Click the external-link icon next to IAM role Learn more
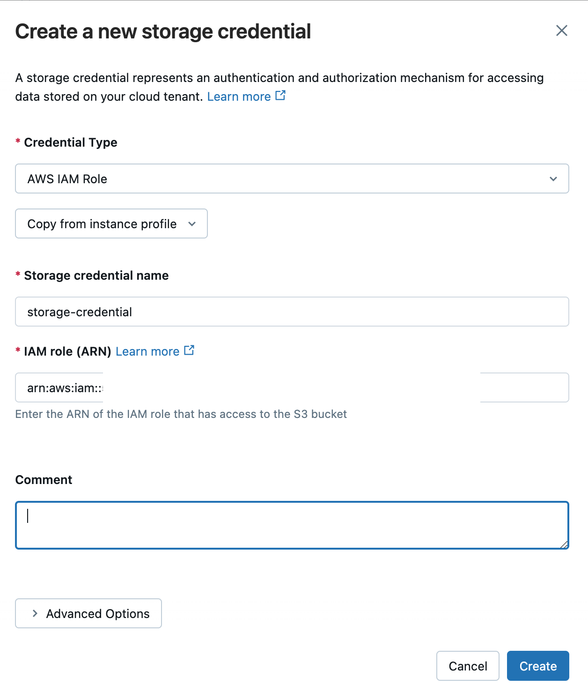 click(x=189, y=350)
